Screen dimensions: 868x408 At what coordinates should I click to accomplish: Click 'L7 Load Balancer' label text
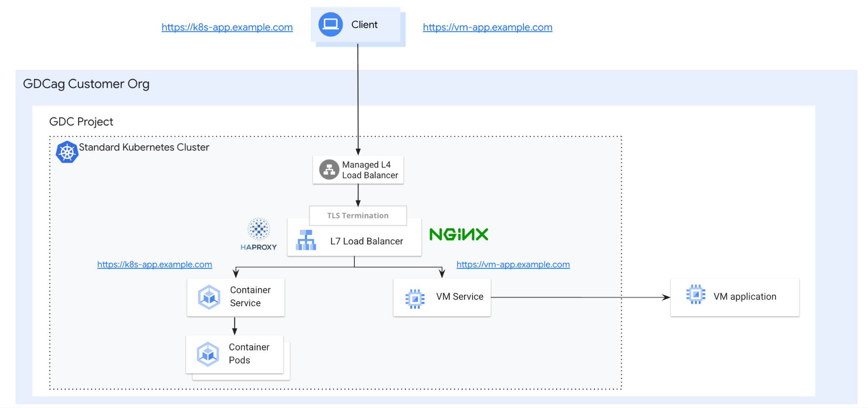coord(367,241)
